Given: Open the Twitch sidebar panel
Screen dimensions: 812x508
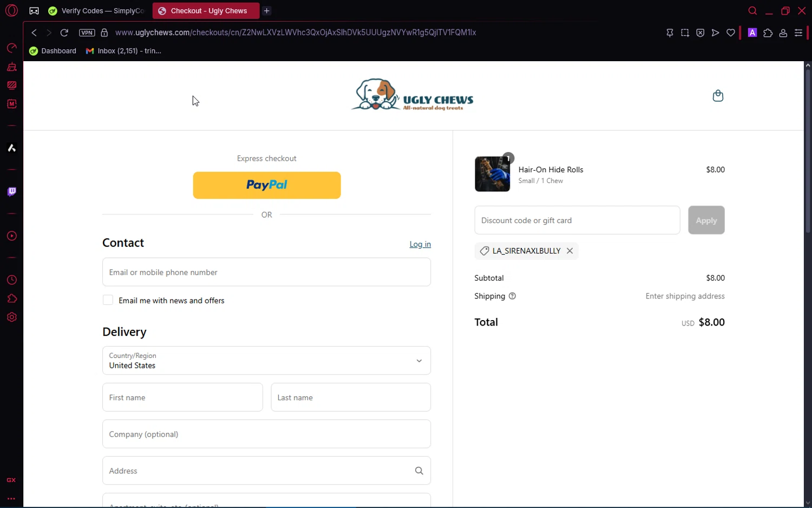Looking at the screenshot, I should pos(11,192).
